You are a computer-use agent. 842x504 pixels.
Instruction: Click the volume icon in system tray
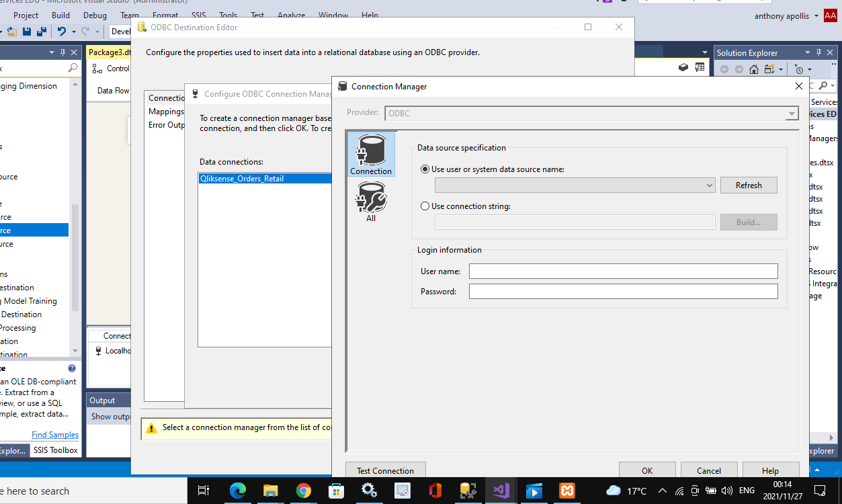726,491
